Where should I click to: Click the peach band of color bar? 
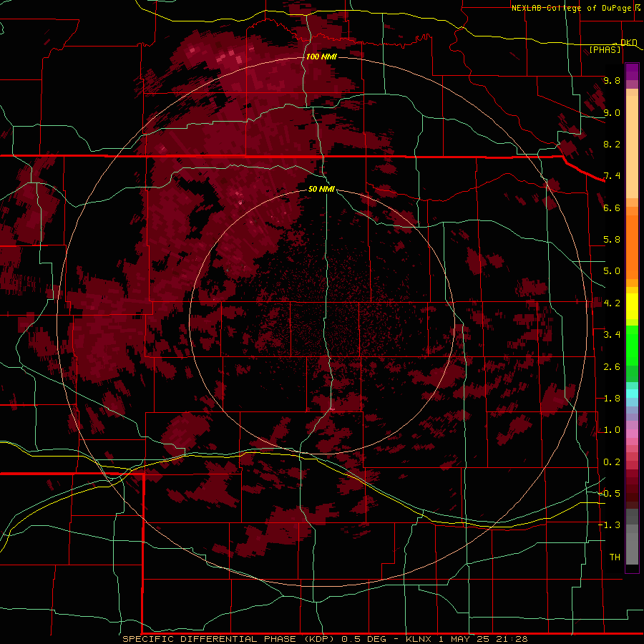(x=632, y=147)
